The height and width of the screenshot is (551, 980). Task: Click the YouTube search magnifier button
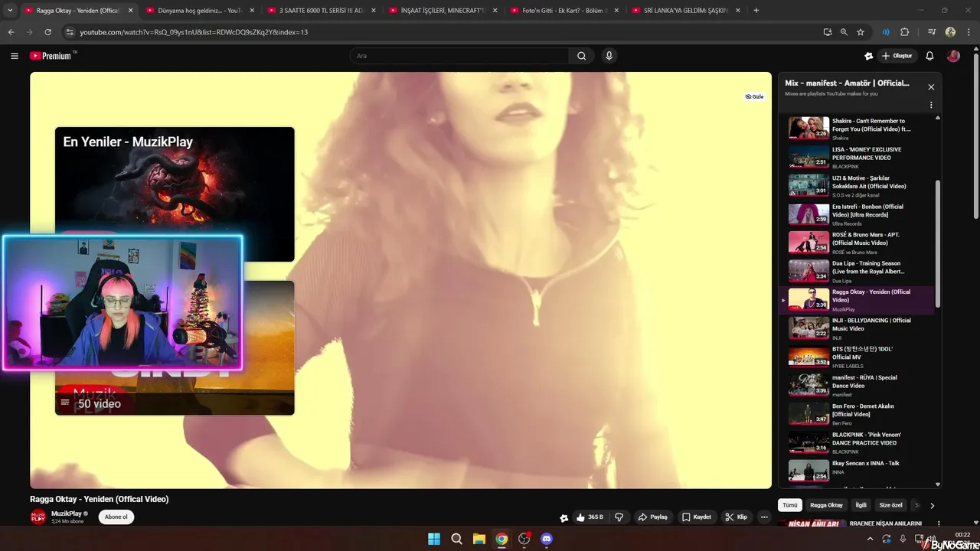tap(582, 56)
